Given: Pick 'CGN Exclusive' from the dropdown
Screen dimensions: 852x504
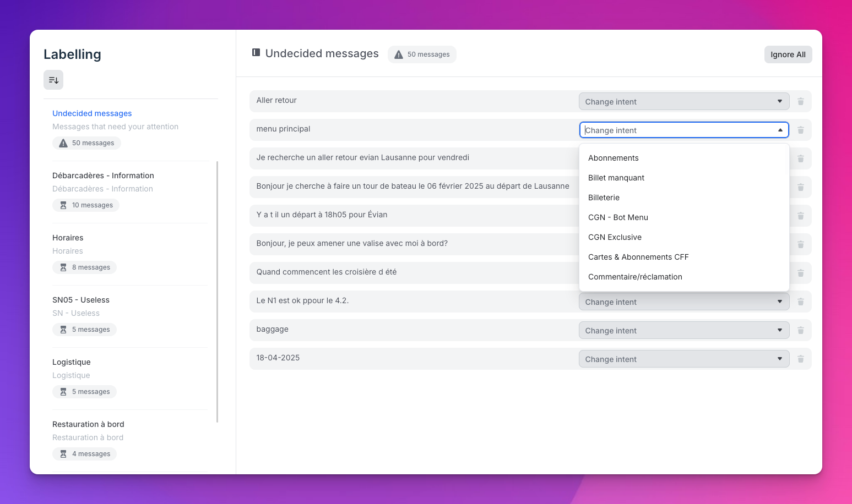Looking at the screenshot, I should (684, 237).
